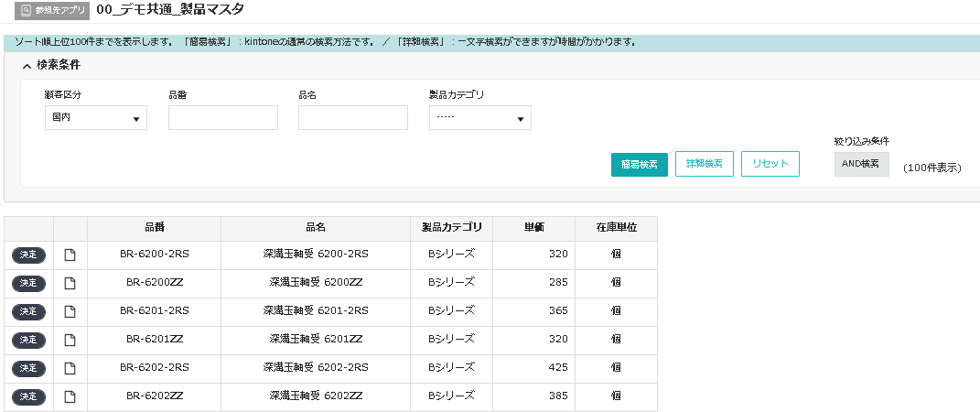Image resolution: width=980 pixels, height=412 pixels.
Task: Click the 単価 column header
Action: point(534,228)
